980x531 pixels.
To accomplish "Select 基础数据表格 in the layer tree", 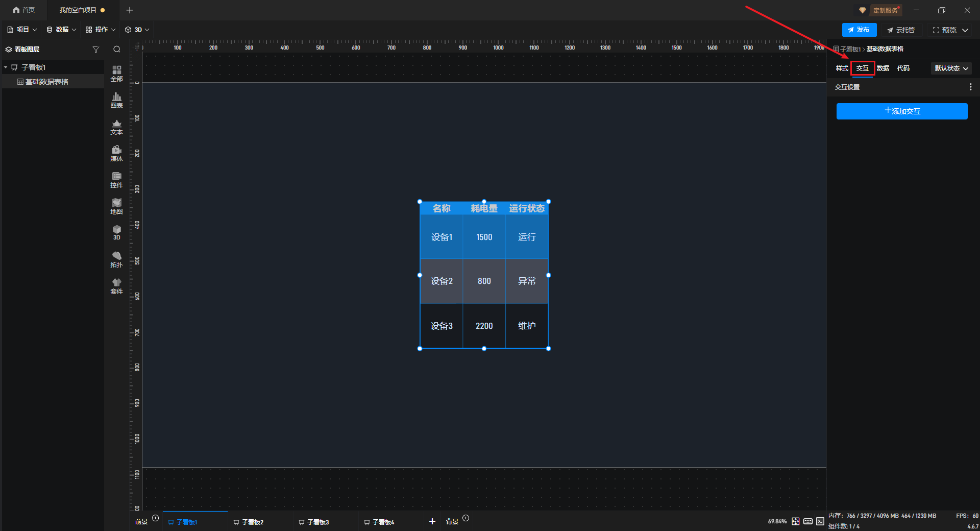I will [x=47, y=82].
